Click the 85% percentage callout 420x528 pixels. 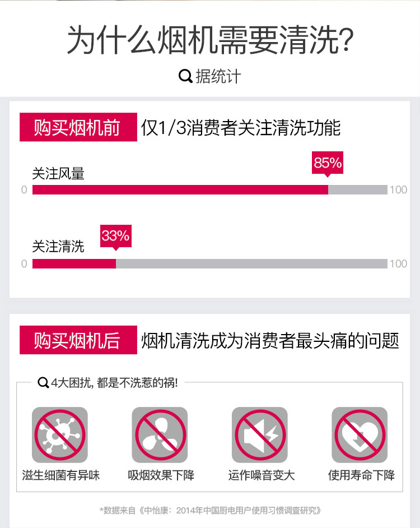coord(328,164)
